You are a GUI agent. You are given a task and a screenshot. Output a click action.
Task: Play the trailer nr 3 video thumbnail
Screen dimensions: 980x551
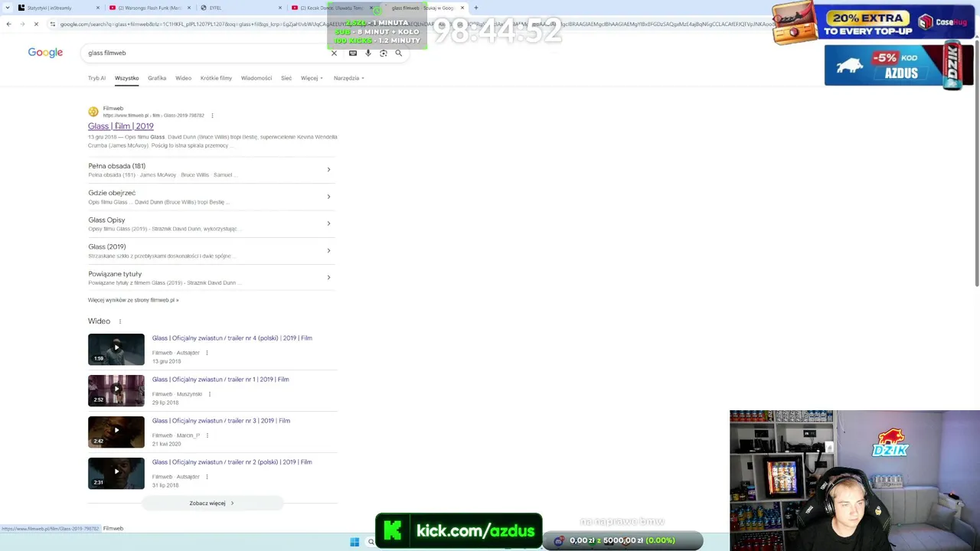[x=116, y=432]
